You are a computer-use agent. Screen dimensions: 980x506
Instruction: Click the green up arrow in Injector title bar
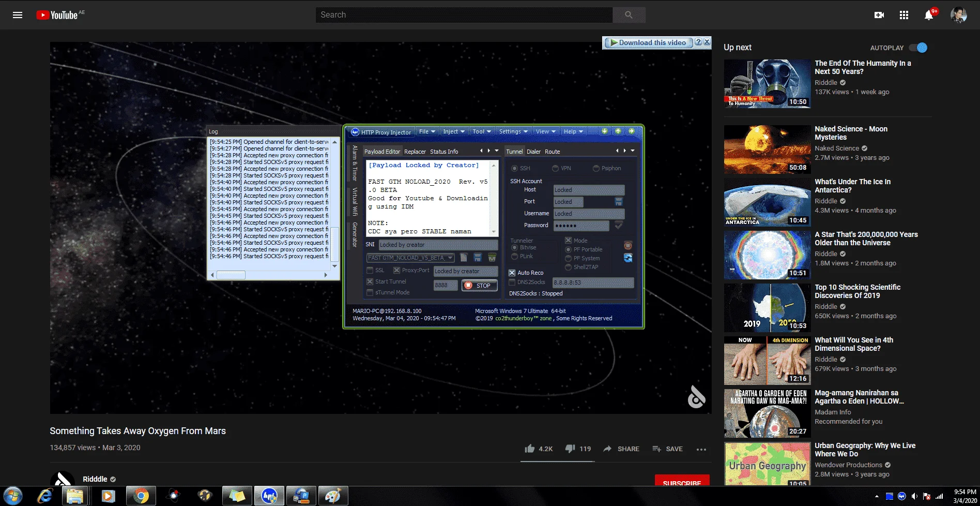click(x=618, y=131)
